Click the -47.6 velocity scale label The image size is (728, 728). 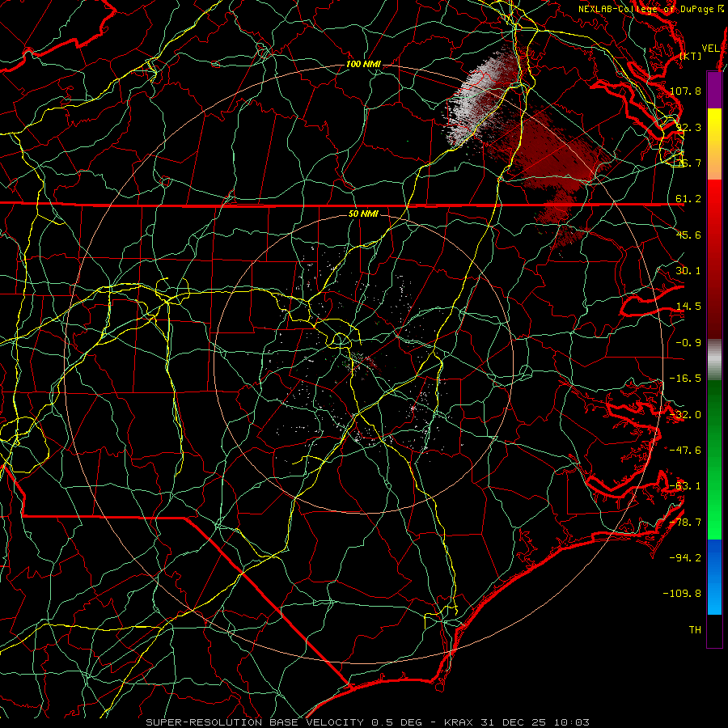[x=685, y=451]
